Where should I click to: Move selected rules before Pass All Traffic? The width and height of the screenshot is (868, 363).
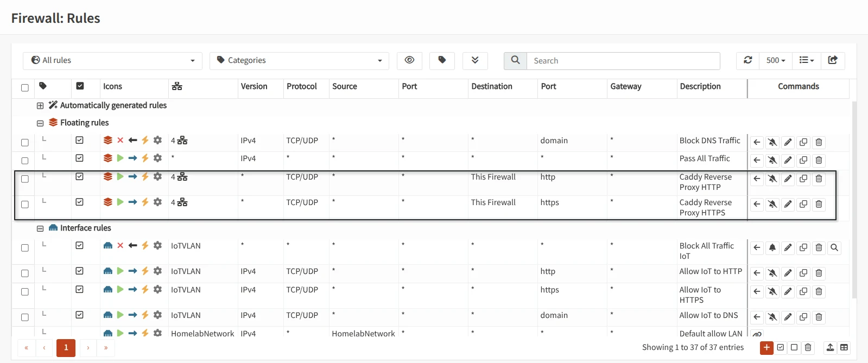click(x=757, y=160)
